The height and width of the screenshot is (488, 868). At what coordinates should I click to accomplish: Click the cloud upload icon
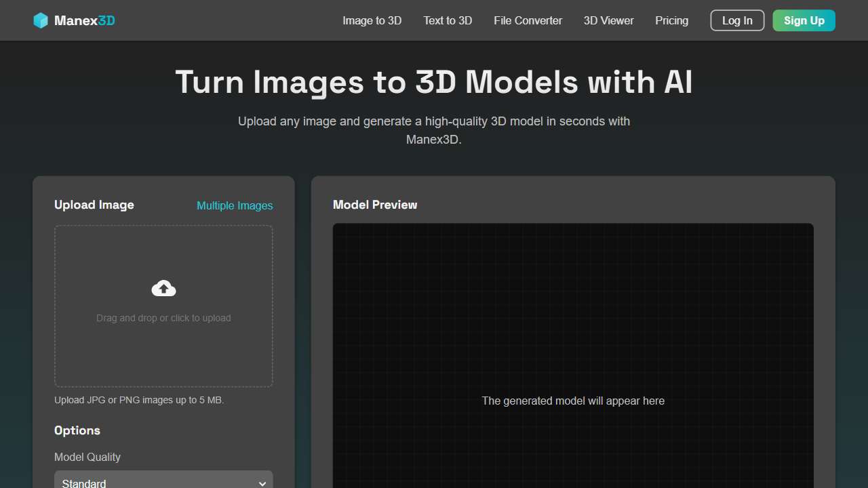tap(163, 287)
